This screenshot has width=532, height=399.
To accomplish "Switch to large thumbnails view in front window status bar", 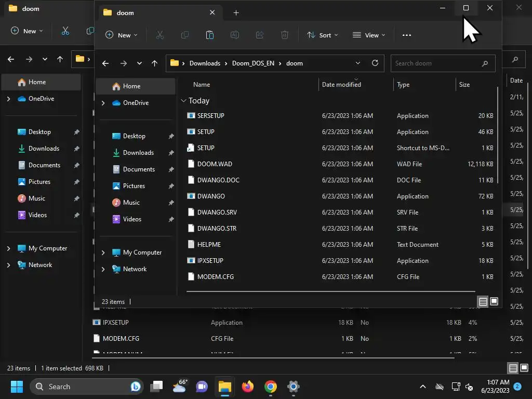I will (494, 301).
